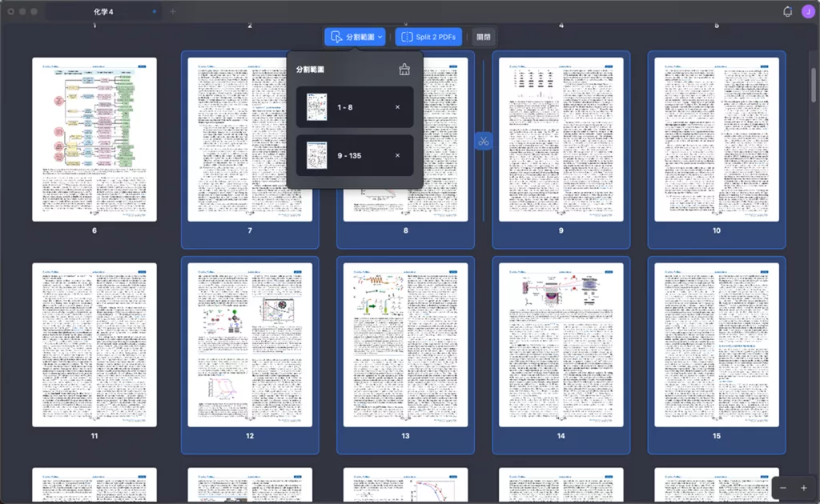Viewport: 820px width, 504px height.
Task: Remove the 1 - 8 split range
Action: (397, 107)
